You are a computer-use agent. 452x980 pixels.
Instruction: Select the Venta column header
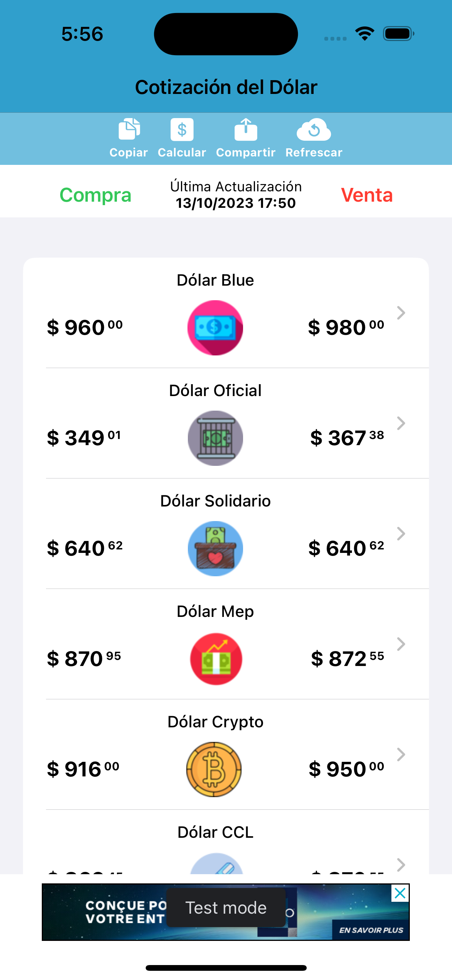tap(367, 195)
